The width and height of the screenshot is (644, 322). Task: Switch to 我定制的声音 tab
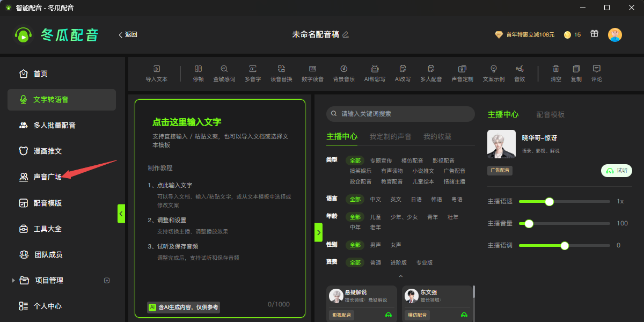point(390,136)
